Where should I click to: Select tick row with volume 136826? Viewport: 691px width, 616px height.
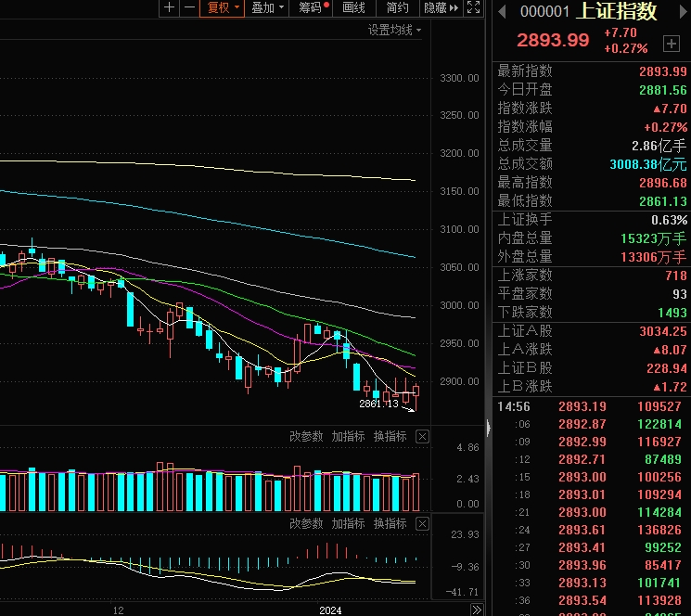pyautogui.click(x=592, y=530)
